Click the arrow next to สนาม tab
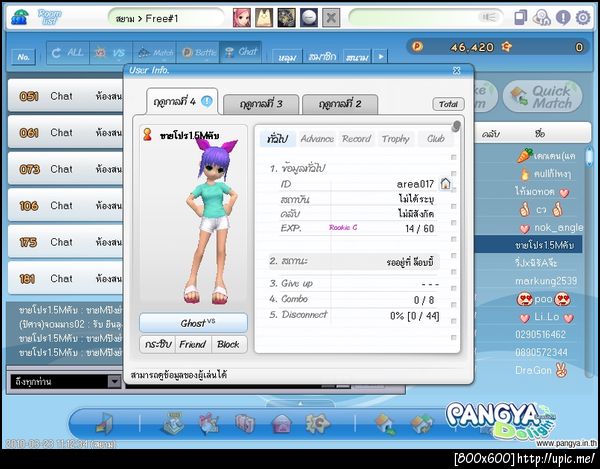Screen dimensions: 600x469 [x=381, y=56]
